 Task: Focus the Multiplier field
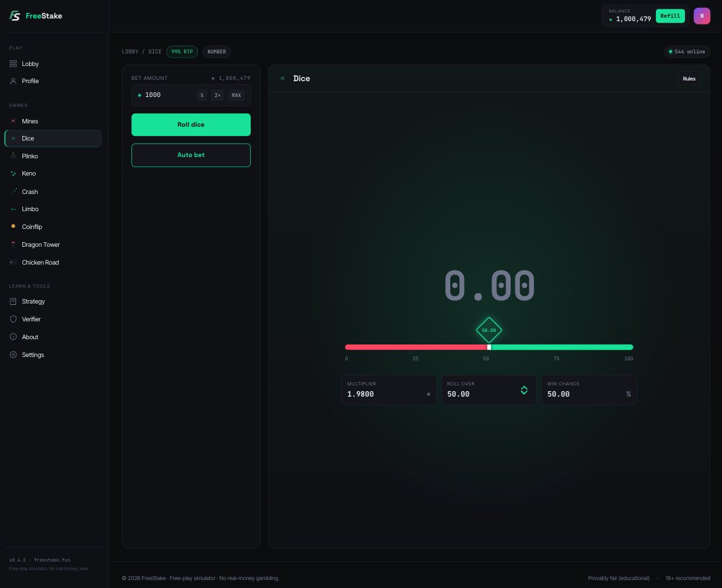point(389,391)
